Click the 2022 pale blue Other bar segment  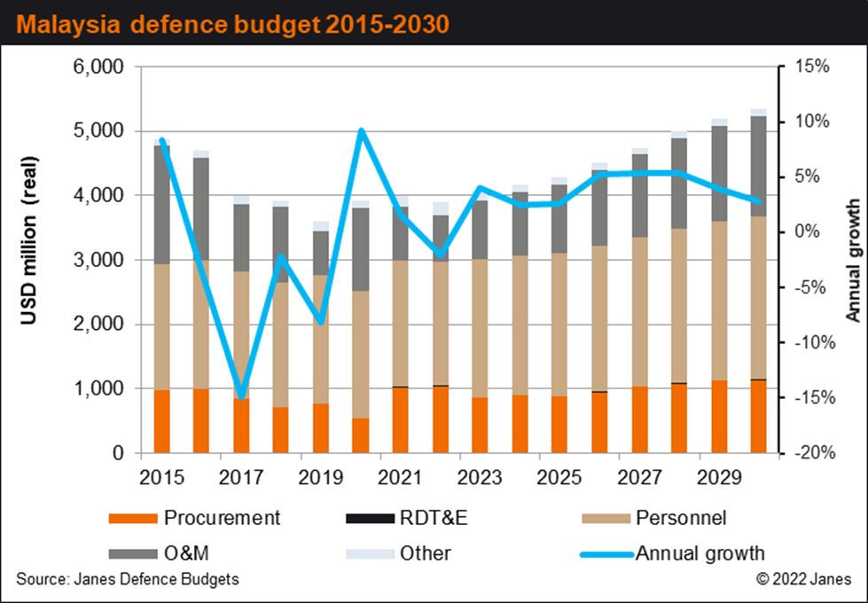[440, 208]
